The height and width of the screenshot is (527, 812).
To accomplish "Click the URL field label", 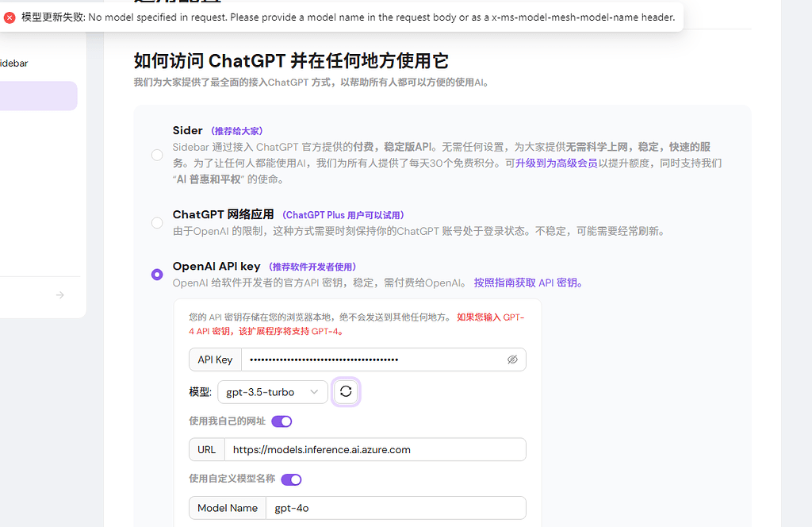I will pyautogui.click(x=206, y=449).
